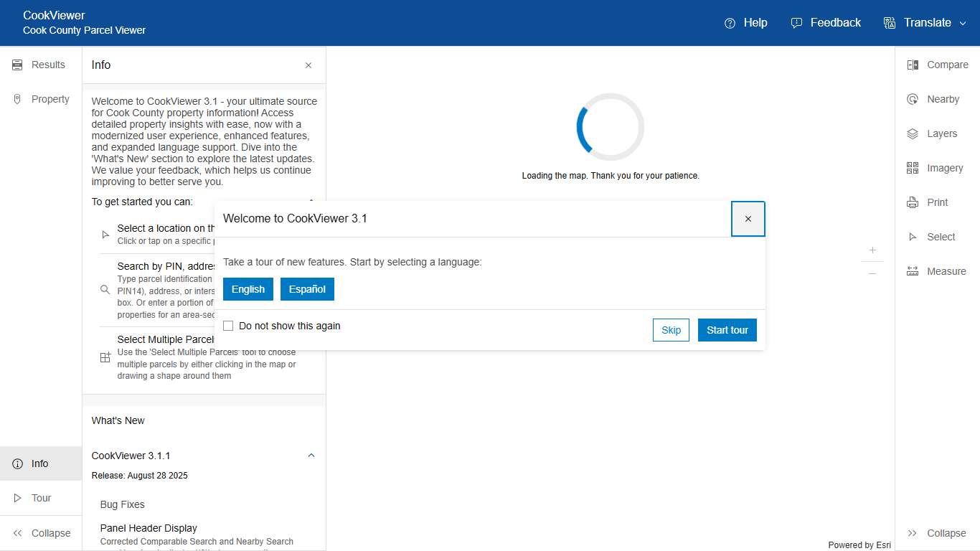Switch to the Property tab
The width and height of the screenshot is (980, 551).
pyautogui.click(x=41, y=99)
